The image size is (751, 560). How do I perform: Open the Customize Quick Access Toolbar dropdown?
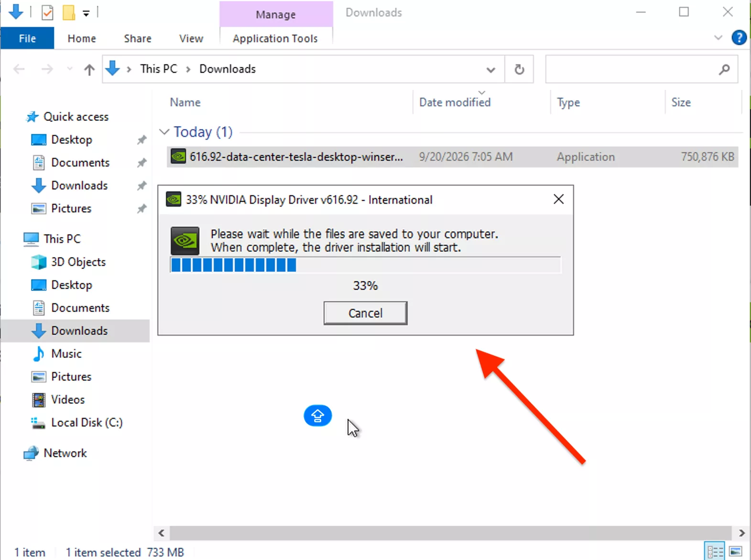pos(86,13)
